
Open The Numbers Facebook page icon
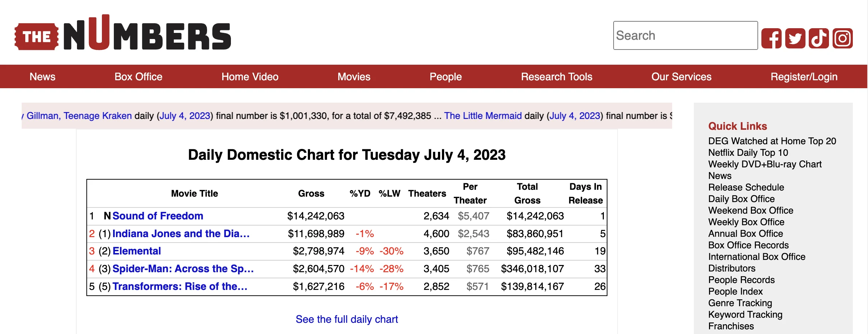(771, 38)
